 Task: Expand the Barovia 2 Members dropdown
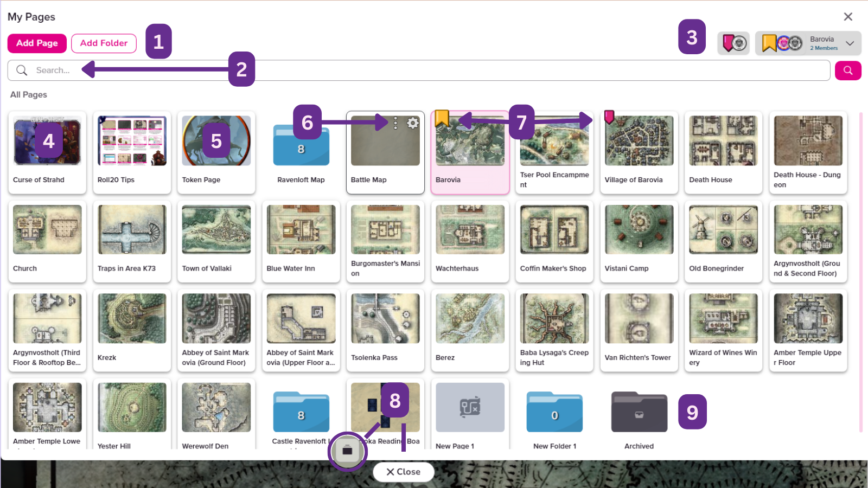pyautogui.click(x=850, y=43)
